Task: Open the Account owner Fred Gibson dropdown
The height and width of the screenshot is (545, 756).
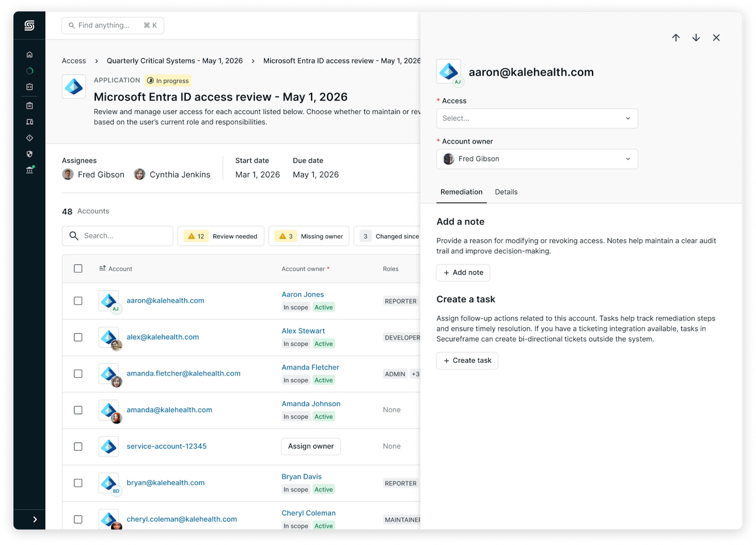Action: tap(537, 159)
